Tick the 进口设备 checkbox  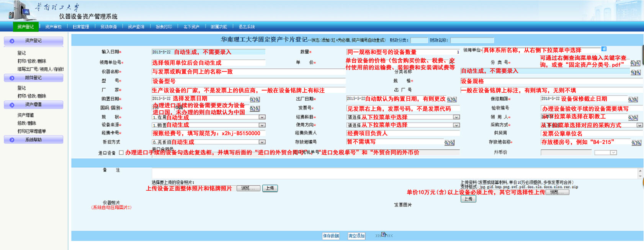(x=121, y=152)
